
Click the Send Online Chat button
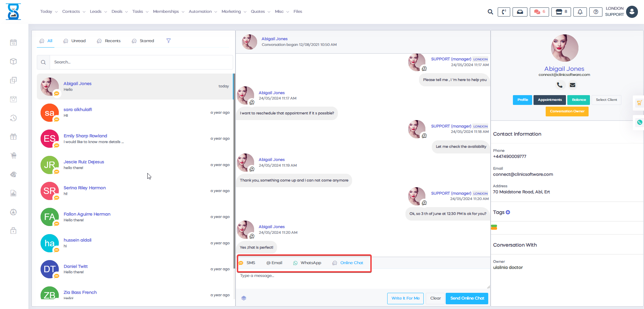467,298
